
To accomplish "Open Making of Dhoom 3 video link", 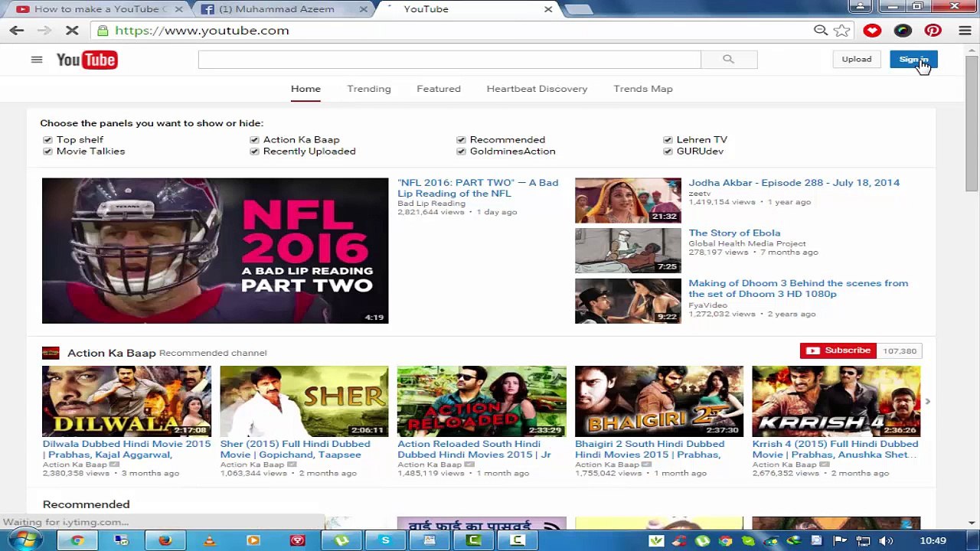I will (x=799, y=289).
